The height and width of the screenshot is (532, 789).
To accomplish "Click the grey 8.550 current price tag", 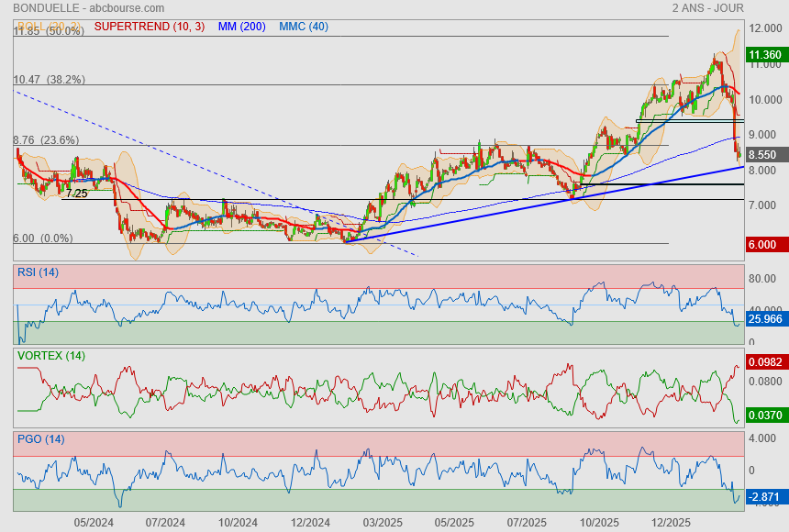I will coord(764,156).
